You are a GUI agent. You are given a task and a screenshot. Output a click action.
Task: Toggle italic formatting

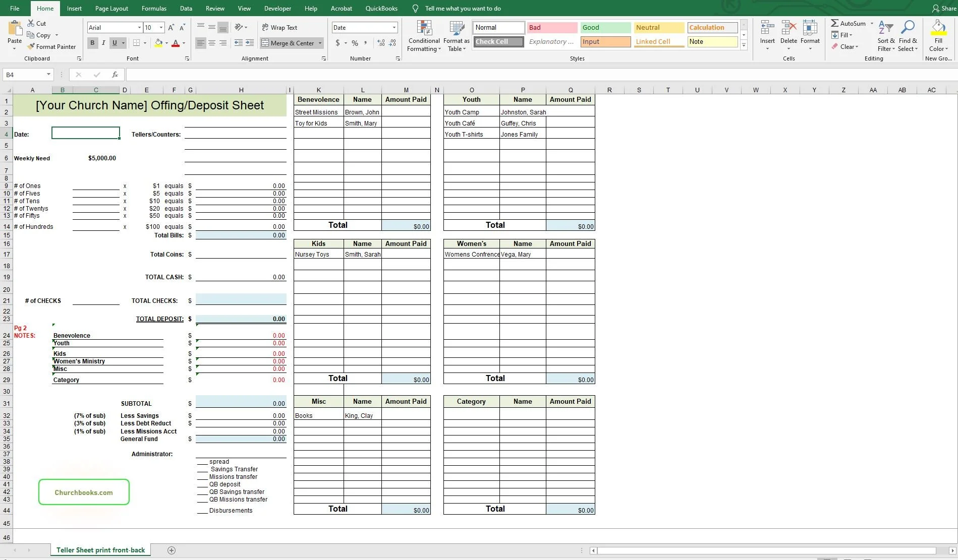click(103, 43)
